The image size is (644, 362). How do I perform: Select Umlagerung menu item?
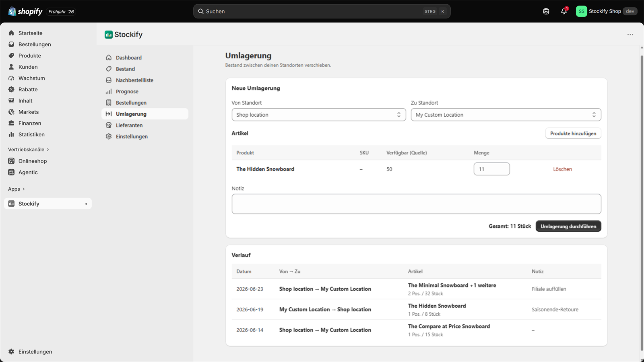145,114
